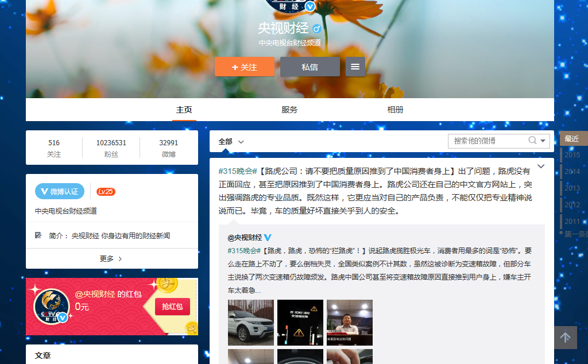Collapse the top post using its chevron arrow

click(x=540, y=165)
